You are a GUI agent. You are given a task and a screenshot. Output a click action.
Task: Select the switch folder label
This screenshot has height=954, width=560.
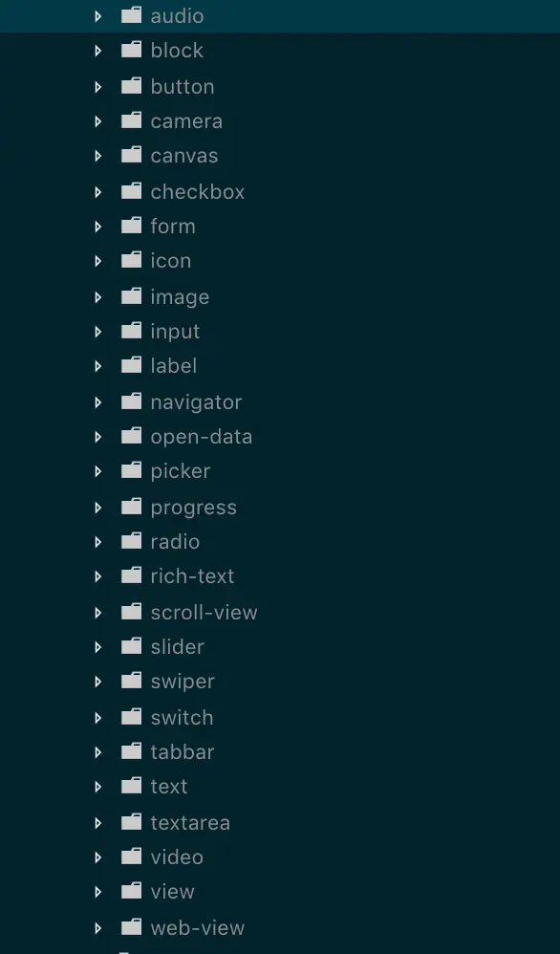point(183,717)
